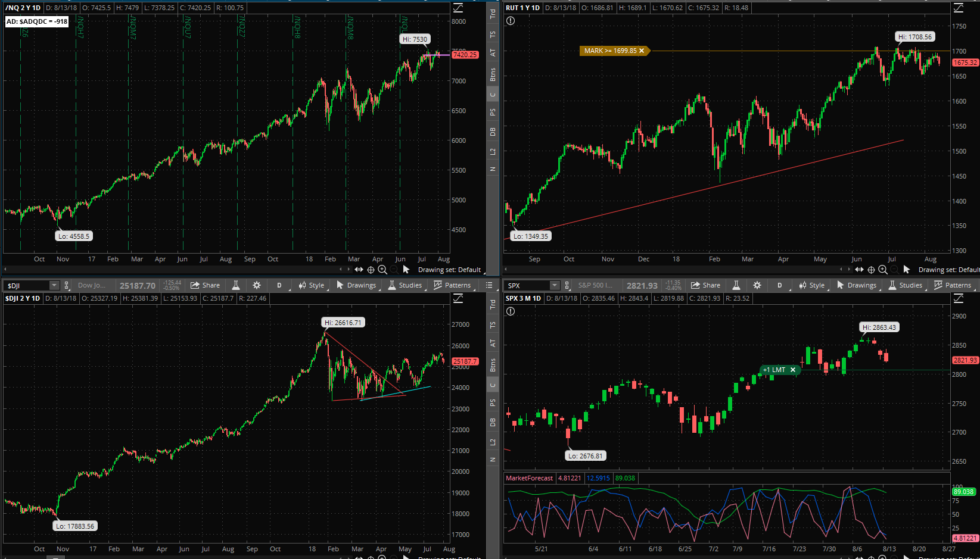Image resolution: width=980 pixels, height=559 pixels.
Task: Open Patterns menu on SPX toolbar
Action: (x=953, y=285)
